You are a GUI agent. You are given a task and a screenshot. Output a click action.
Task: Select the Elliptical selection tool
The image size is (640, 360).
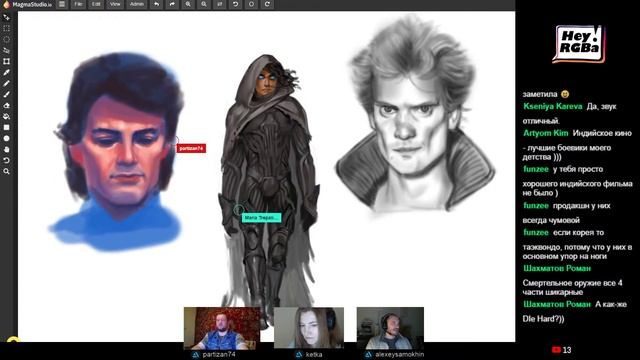click(x=7, y=40)
